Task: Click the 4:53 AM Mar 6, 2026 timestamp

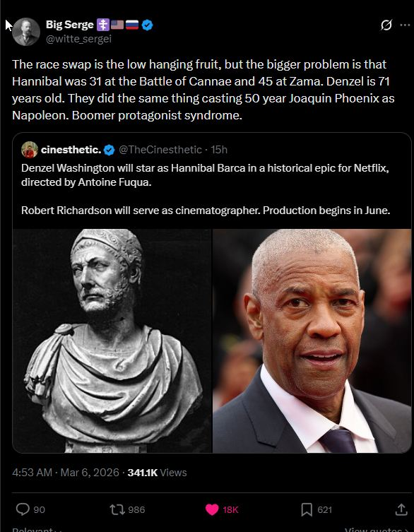Action: point(66,473)
